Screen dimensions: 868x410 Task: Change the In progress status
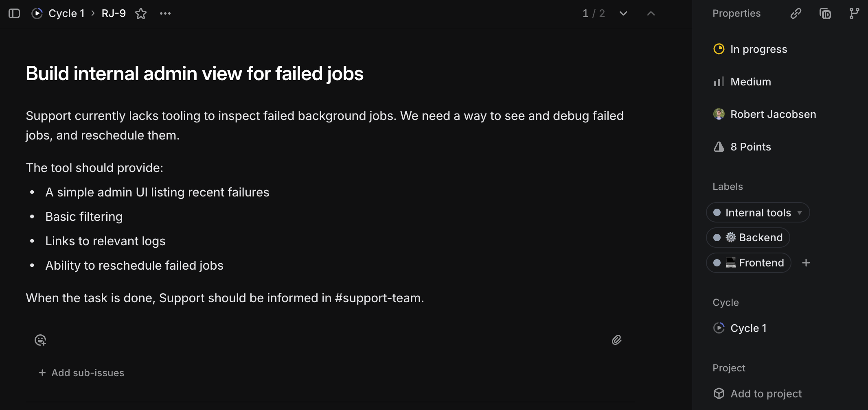pyautogui.click(x=758, y=49)
